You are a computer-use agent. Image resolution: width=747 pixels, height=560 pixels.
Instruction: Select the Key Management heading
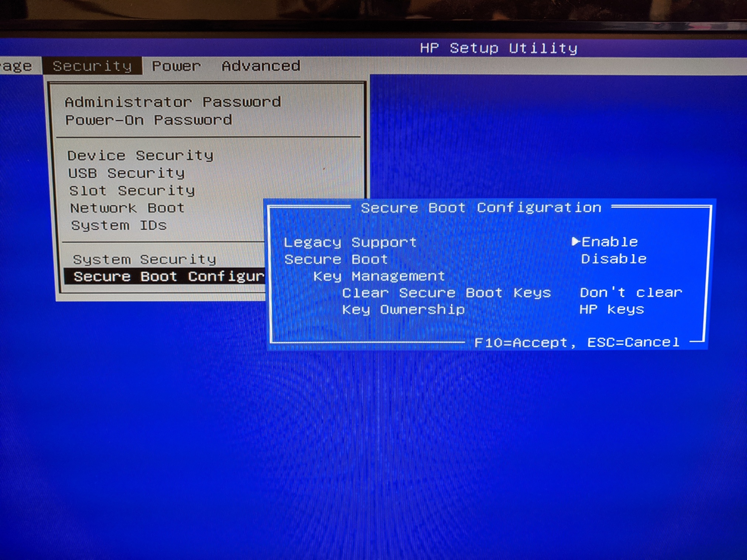[379, 276]
